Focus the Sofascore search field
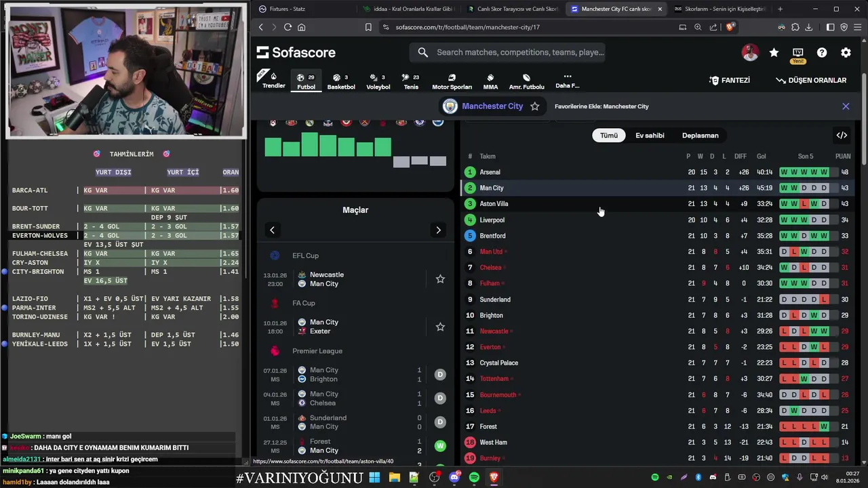The width and height of the screenshot is (868, 488). [x=509, y=52]
